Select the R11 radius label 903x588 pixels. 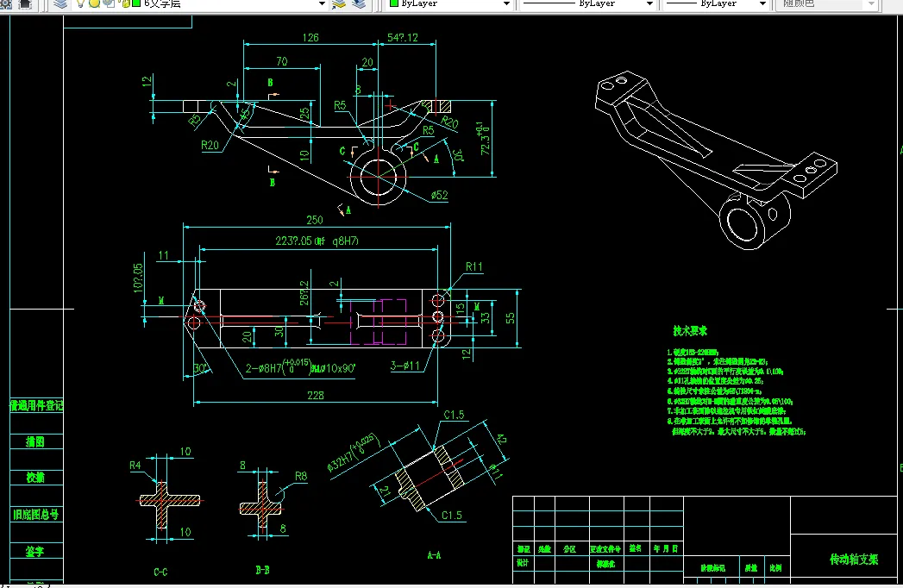point(474,266)
